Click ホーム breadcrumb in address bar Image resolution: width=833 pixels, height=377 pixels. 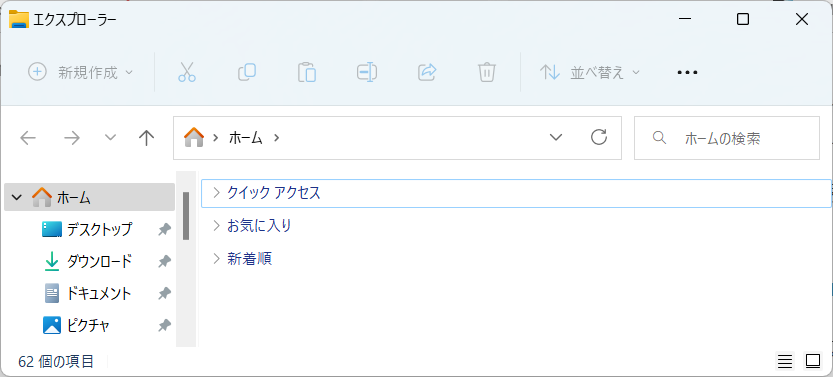click(246, 138)
